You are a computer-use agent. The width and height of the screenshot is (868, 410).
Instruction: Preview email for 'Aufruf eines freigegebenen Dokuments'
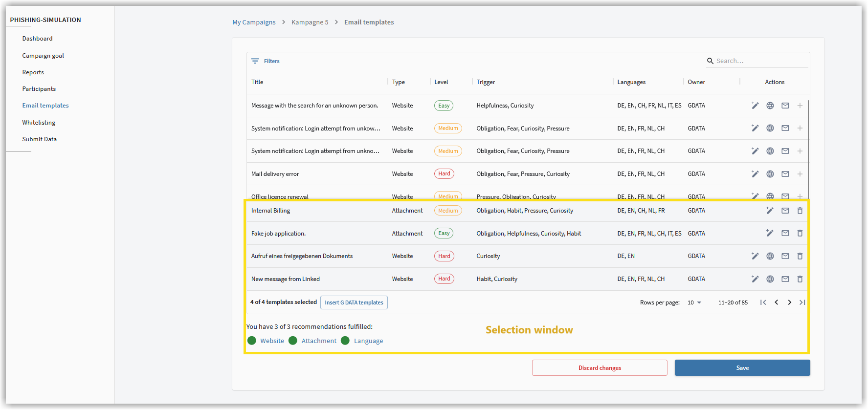[785, 256]
